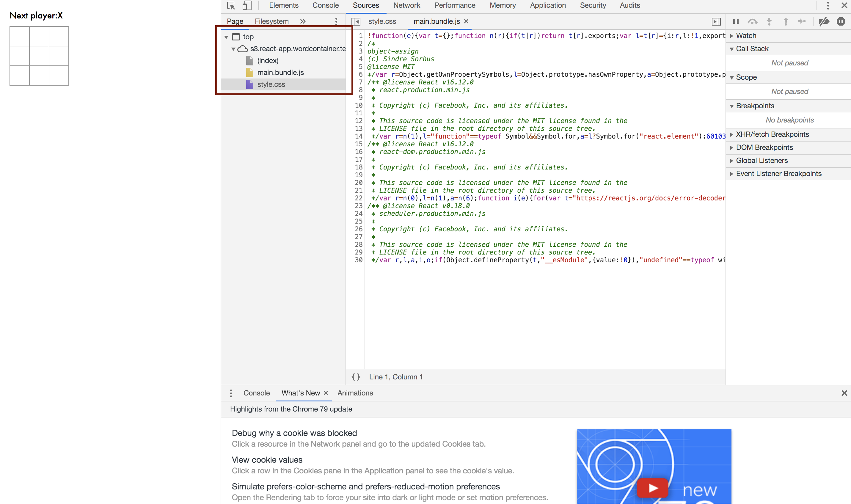Activate the inspect element picker icon
The width and height of the screenshot is (851, 504).
(231, 5)
